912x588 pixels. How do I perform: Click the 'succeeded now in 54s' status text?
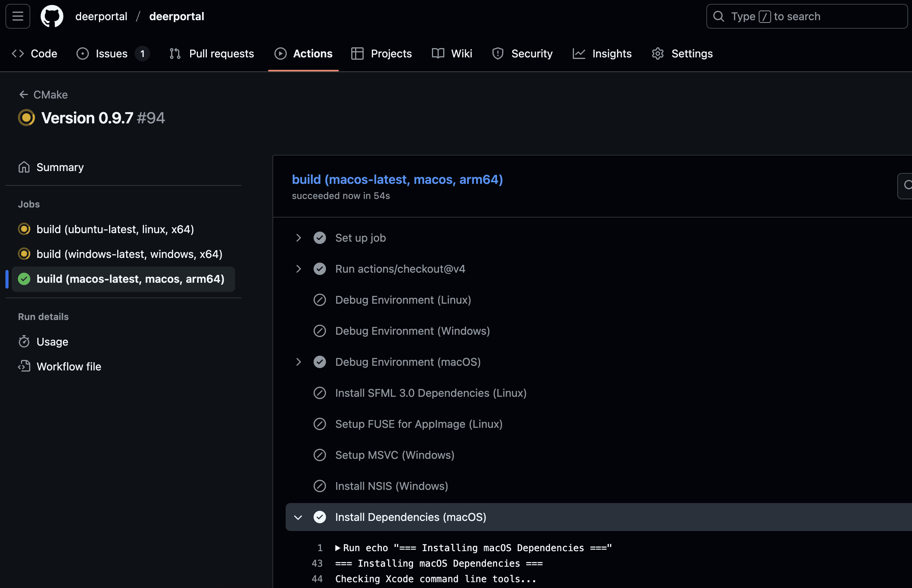click(x=341, y=196)
